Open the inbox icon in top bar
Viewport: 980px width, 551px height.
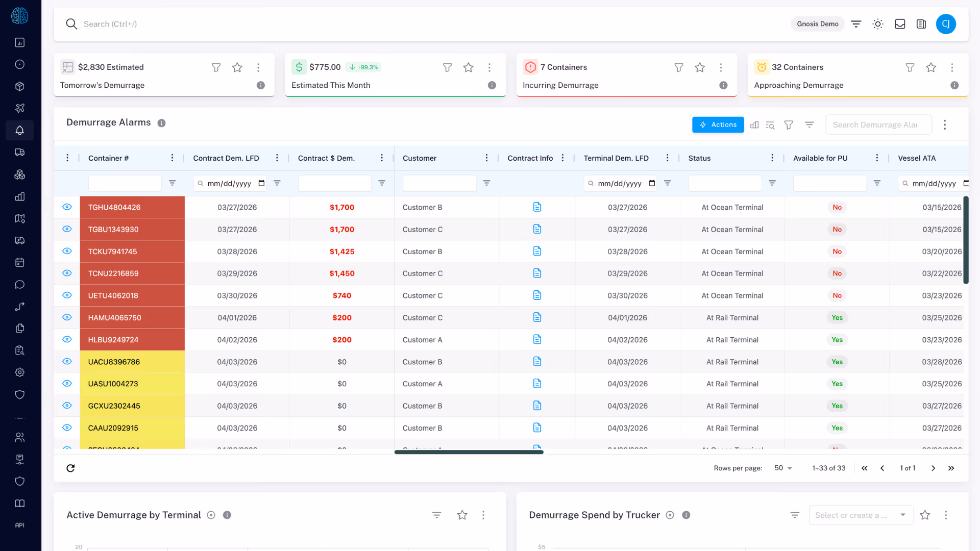[900, 24]
